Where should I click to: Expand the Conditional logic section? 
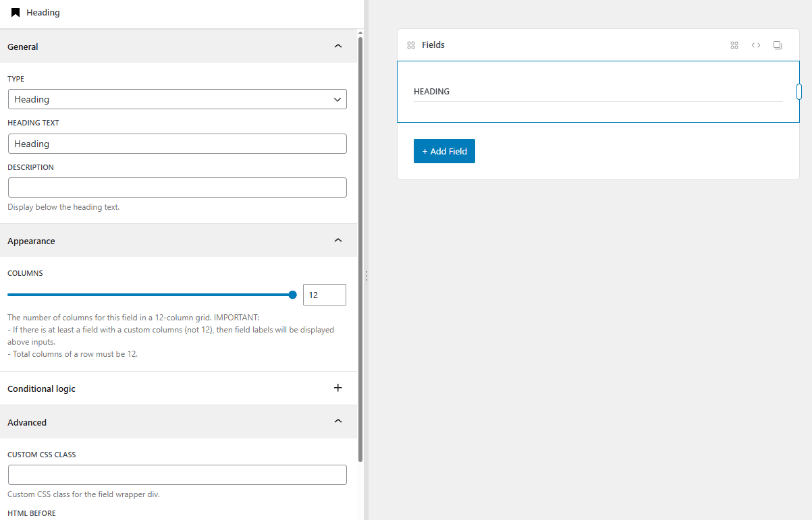[338, 388]
